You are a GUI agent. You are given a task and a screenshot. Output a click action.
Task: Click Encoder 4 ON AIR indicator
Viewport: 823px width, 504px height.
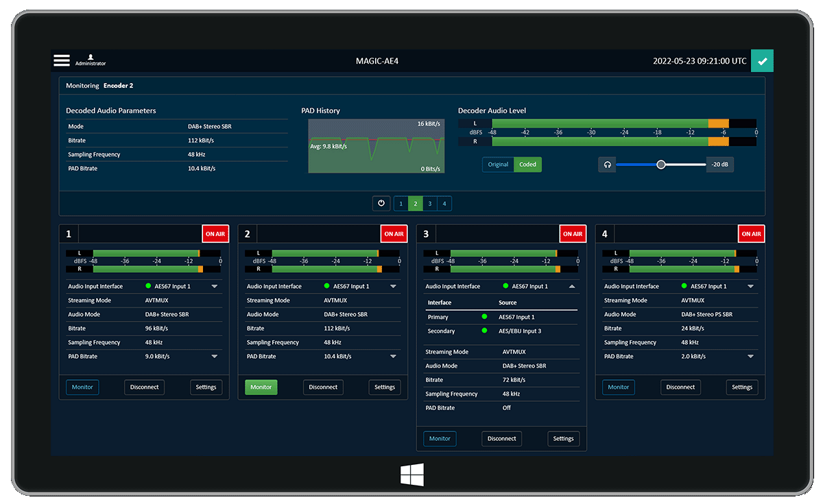(x=751, y=234)
